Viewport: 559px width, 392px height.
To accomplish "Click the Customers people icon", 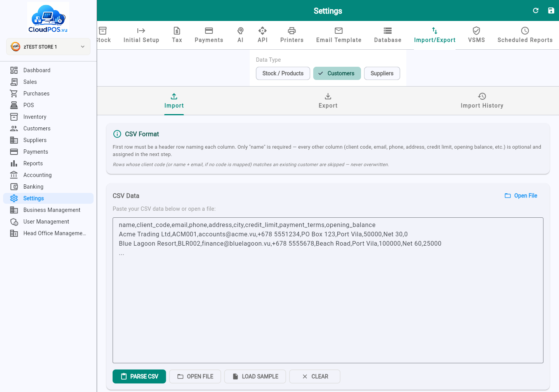I will tap(14, 128).
